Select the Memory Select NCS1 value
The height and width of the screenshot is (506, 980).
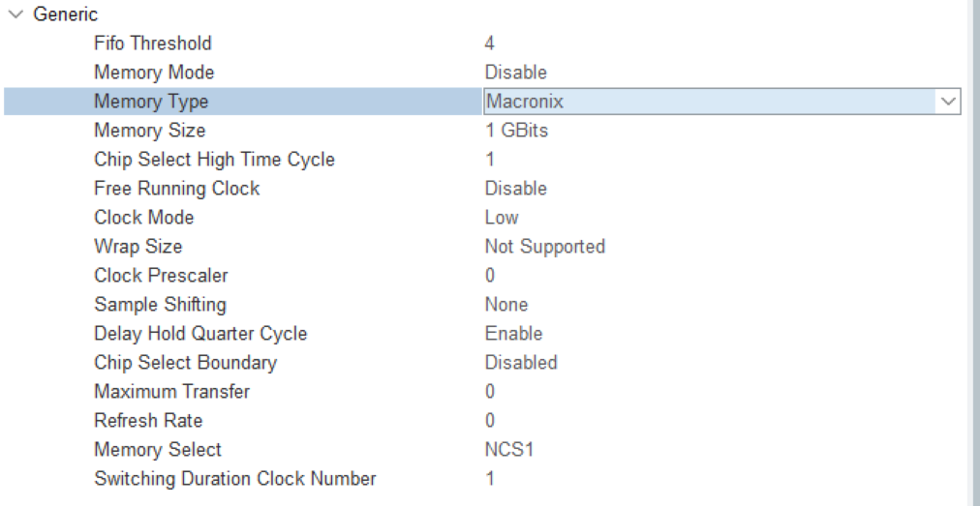click(507, 450)
